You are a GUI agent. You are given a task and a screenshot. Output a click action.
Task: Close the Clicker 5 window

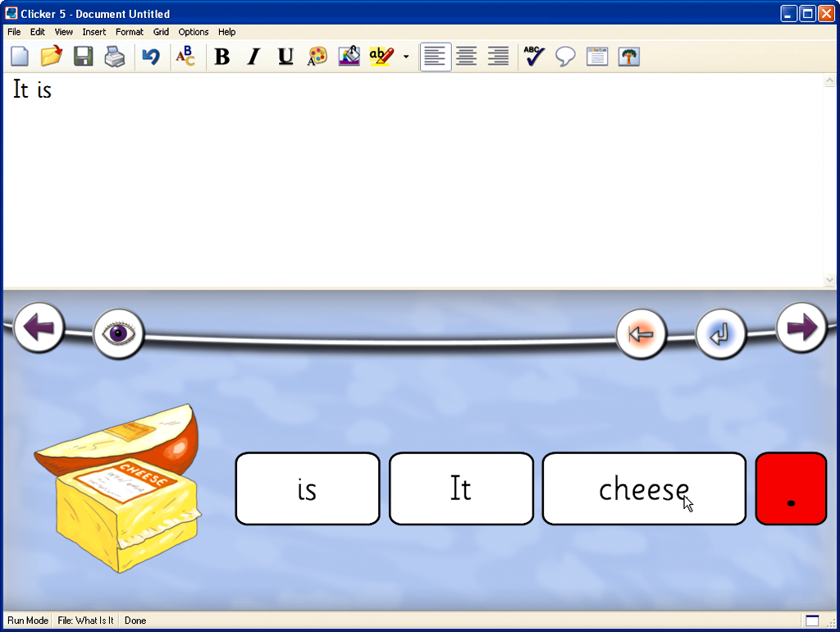826,13
